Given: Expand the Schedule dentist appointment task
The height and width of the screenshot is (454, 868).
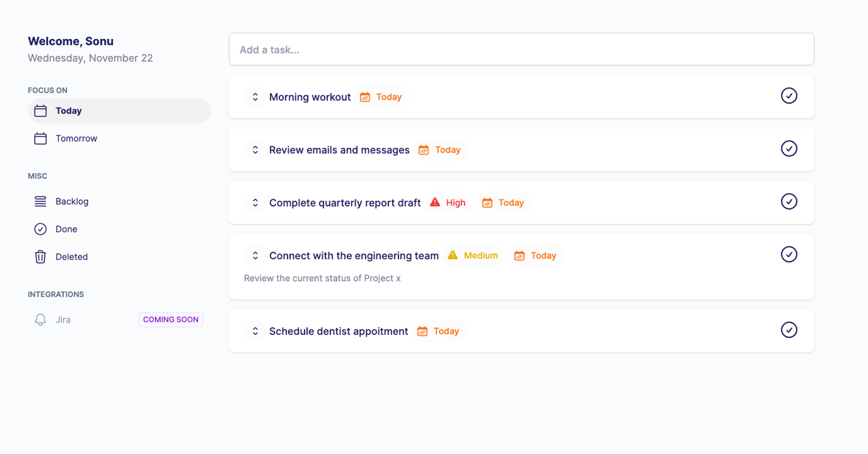Looking at the screenshot, I should [255, 331].
